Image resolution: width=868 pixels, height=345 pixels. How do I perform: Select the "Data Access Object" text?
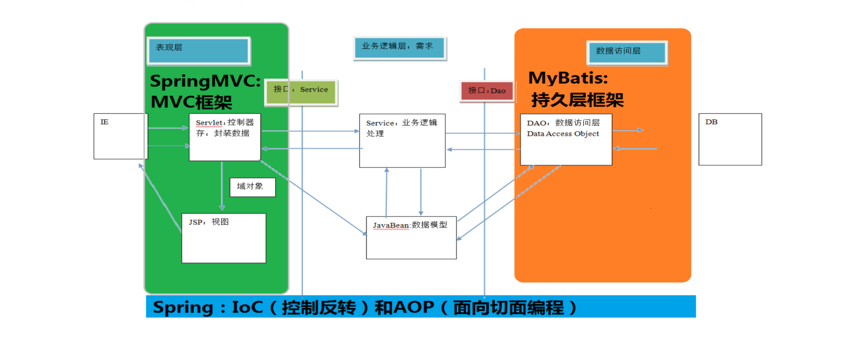pyautogui.click(x=563, y=134)
